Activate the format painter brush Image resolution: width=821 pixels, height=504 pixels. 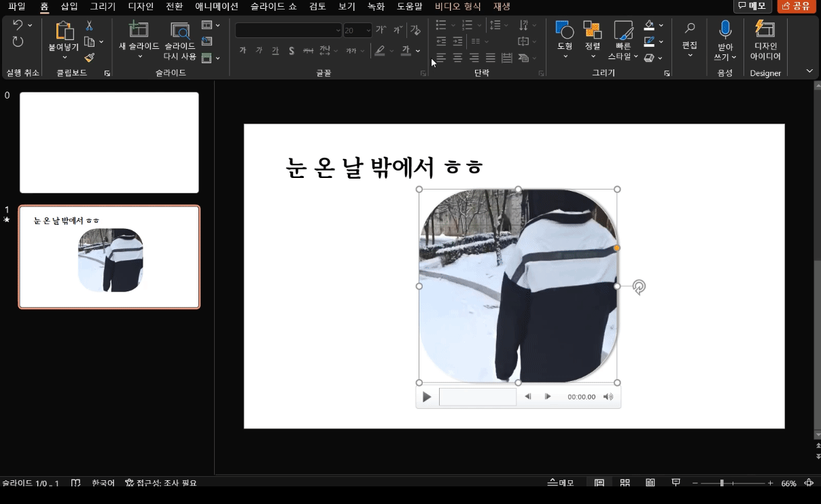click(89, 58)
